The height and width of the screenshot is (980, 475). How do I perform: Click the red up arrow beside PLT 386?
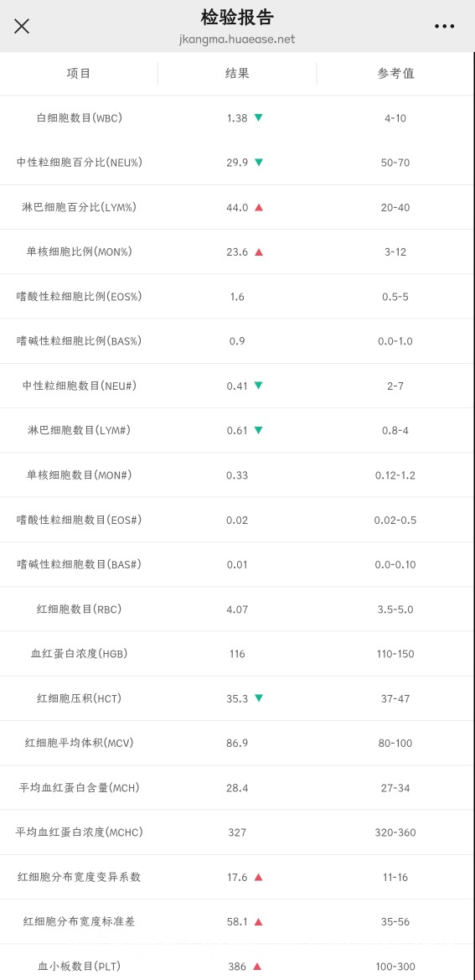tap(257, 967)
